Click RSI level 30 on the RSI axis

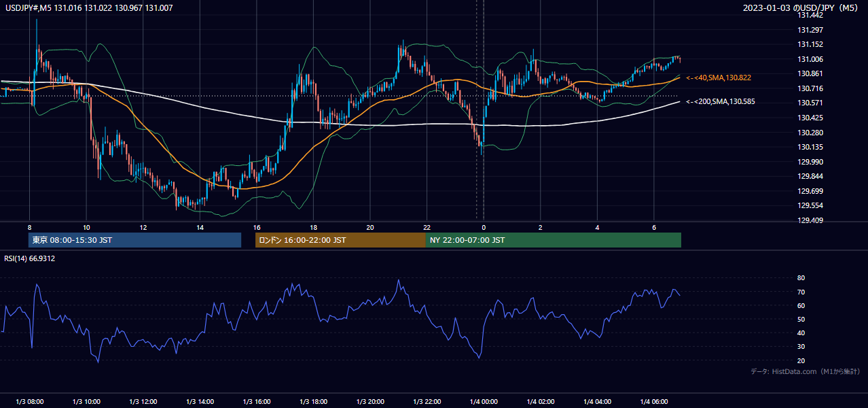click(x=801, y=347)
